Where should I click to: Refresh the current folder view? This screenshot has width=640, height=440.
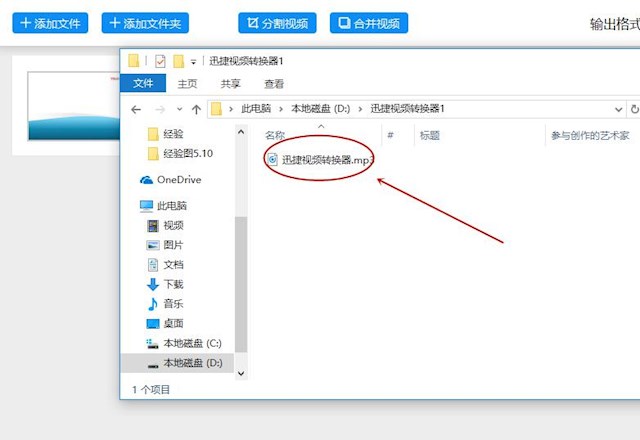pyautogui.click(x=635, y=109)
